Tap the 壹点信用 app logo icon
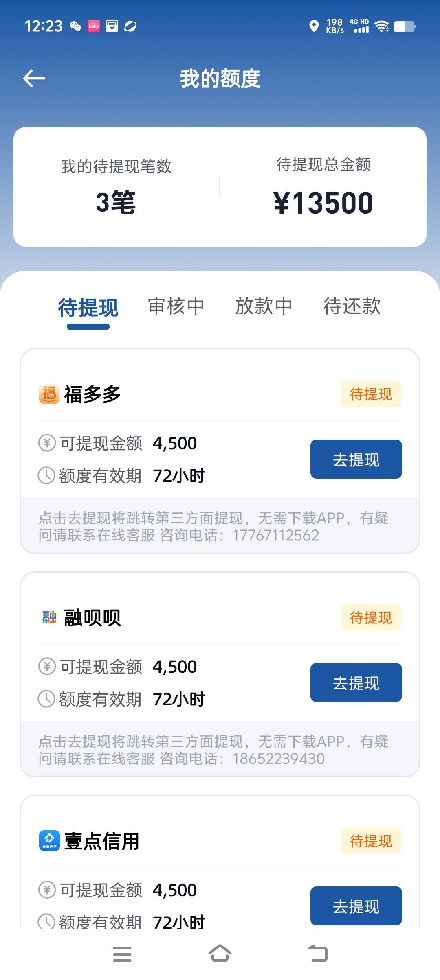This screenshot has height=980, width=440. click(x=49, y=841)
